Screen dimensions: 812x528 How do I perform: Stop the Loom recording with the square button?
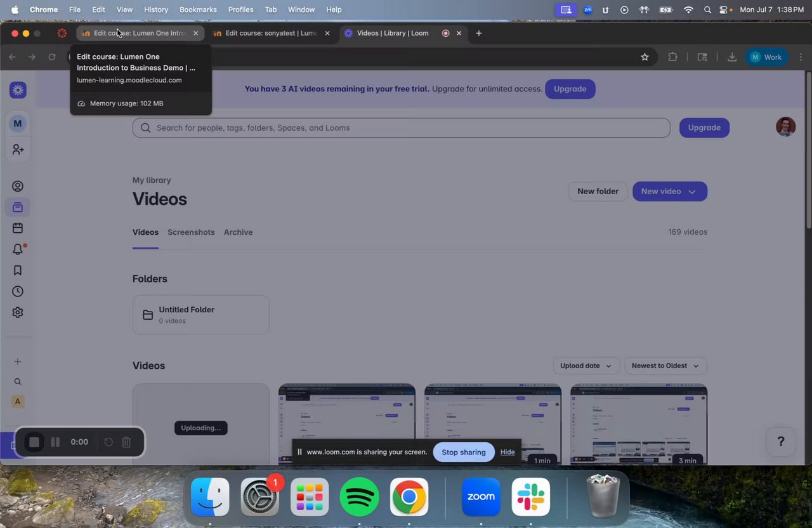pos(34,442)
